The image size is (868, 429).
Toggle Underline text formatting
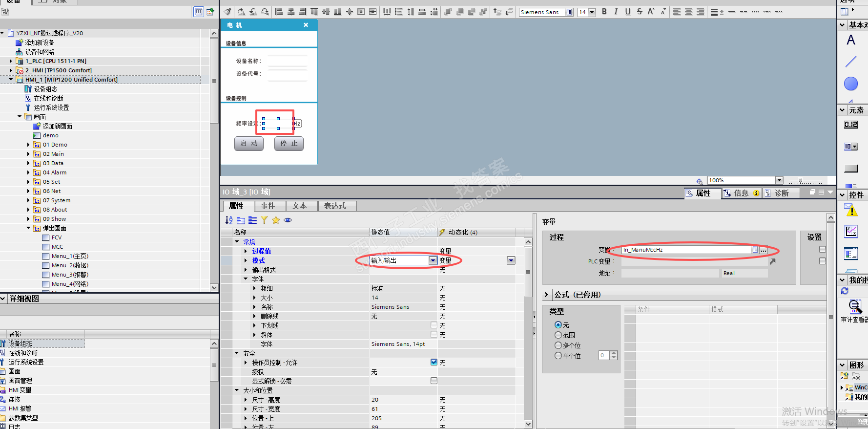pyautogui.click(x=628, y=12)
